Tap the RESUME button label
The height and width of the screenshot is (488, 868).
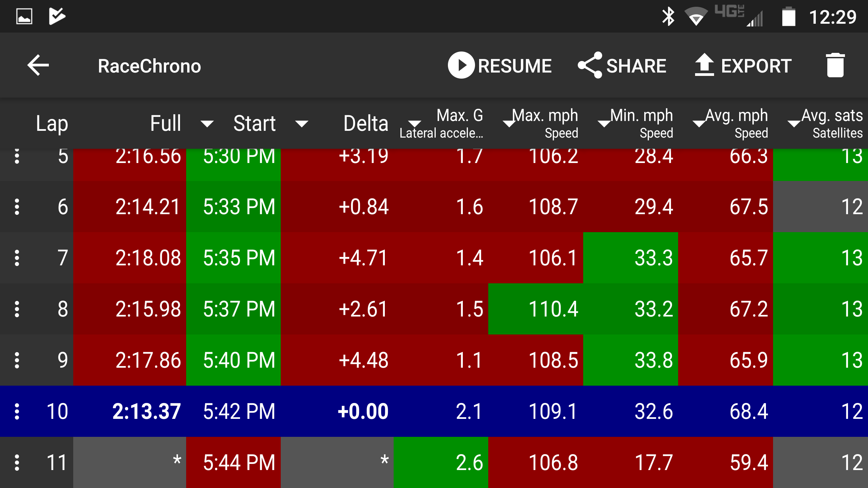point(515,66)
